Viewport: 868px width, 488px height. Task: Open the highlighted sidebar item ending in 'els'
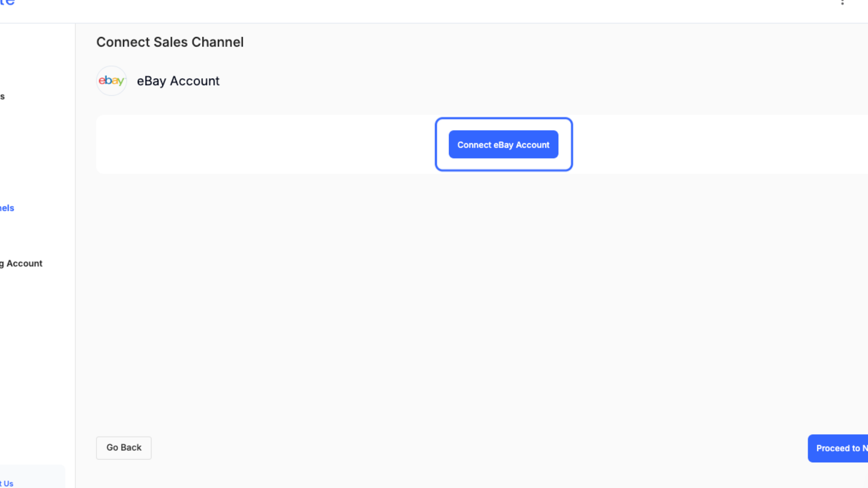[x=7, y=208]
